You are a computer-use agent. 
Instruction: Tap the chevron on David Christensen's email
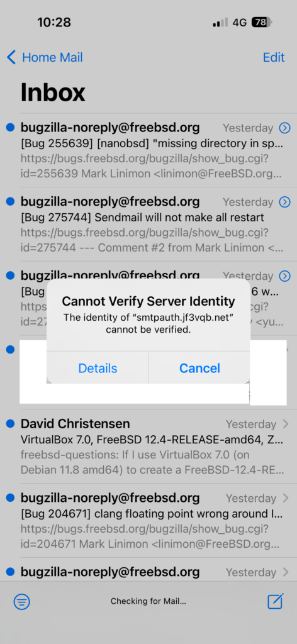tap(286, 424)
